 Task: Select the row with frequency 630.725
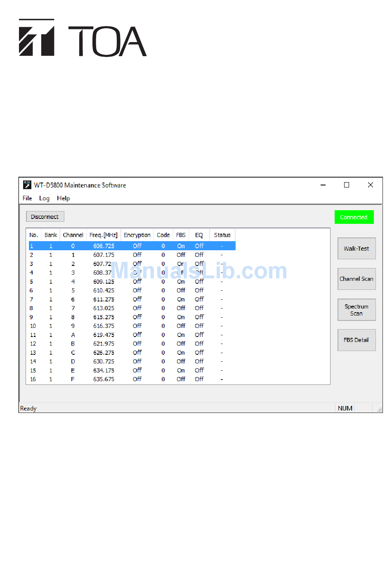132,362
